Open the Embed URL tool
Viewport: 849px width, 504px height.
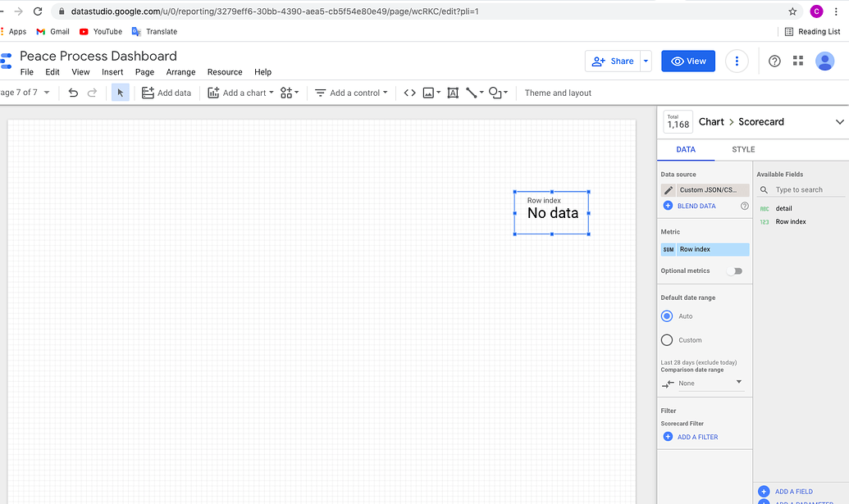(x=409, y=93)
